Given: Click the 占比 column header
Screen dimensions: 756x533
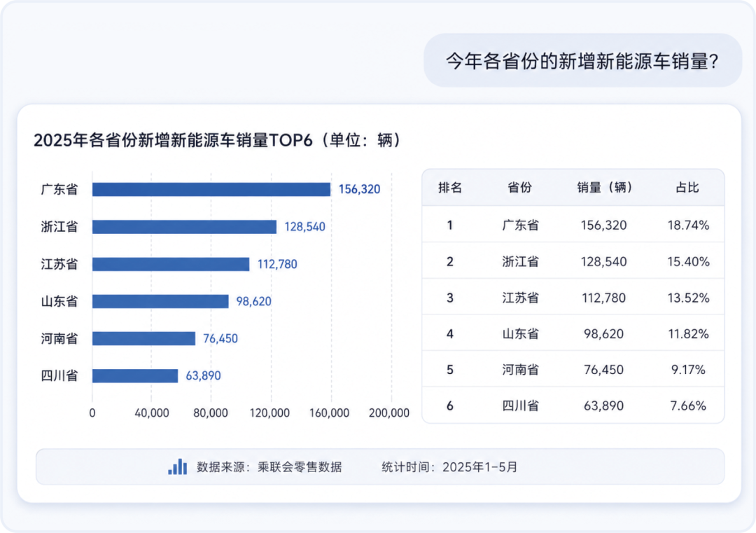Looking at the screenshot, I should click(687, 187).
